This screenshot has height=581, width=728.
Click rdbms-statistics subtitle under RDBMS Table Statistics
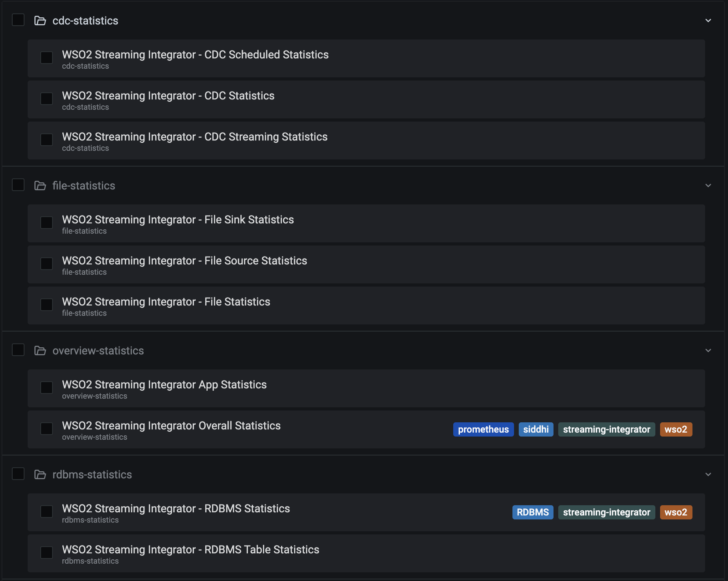(x=90, y=561)
